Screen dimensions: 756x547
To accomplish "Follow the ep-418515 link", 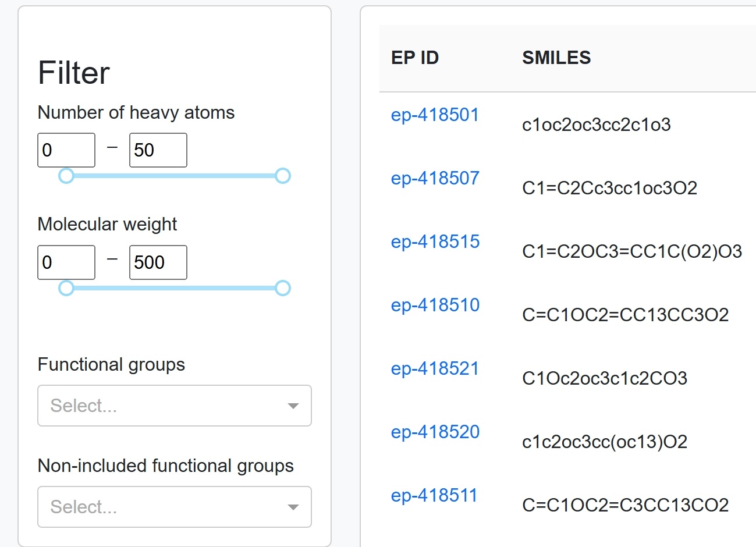I will tap(435, 241).
